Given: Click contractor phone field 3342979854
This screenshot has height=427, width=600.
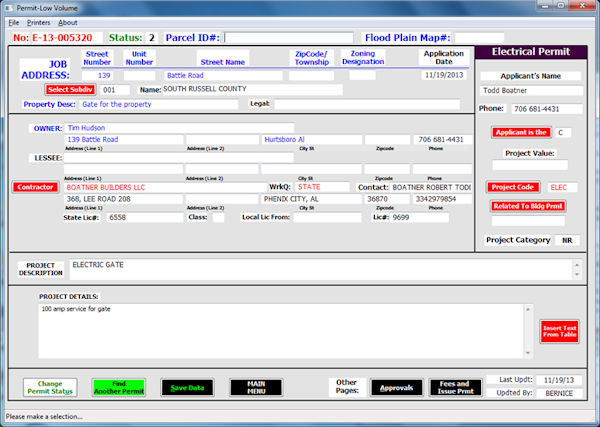Looking at the screenshot, I should pos(442,199).
